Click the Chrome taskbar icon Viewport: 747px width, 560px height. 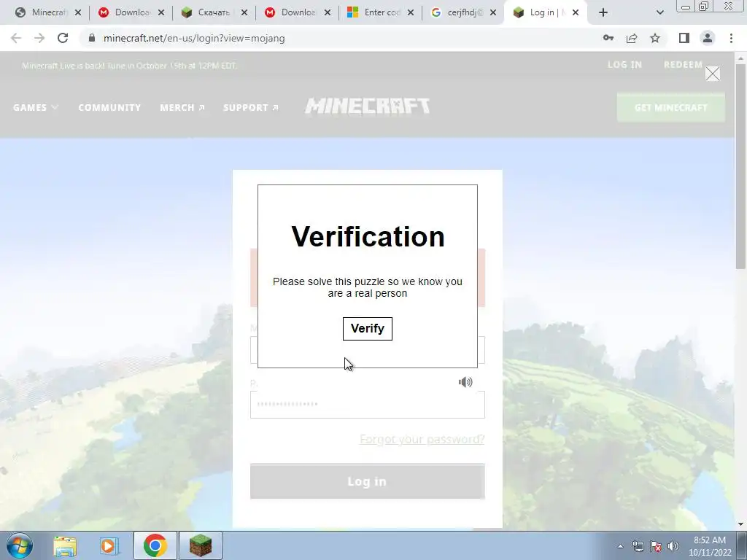pyautogui.click(x=155, y=545)
